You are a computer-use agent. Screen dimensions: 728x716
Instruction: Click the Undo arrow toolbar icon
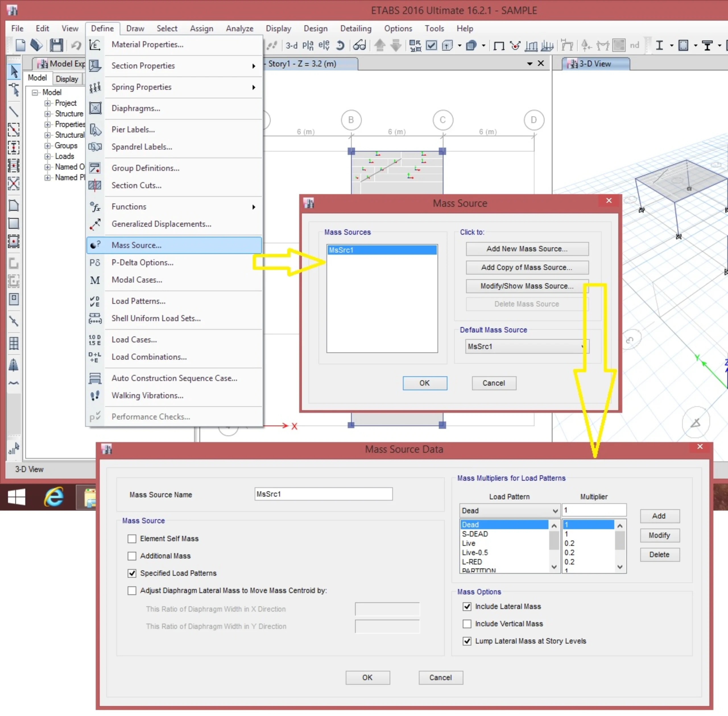tap(76, 45)
